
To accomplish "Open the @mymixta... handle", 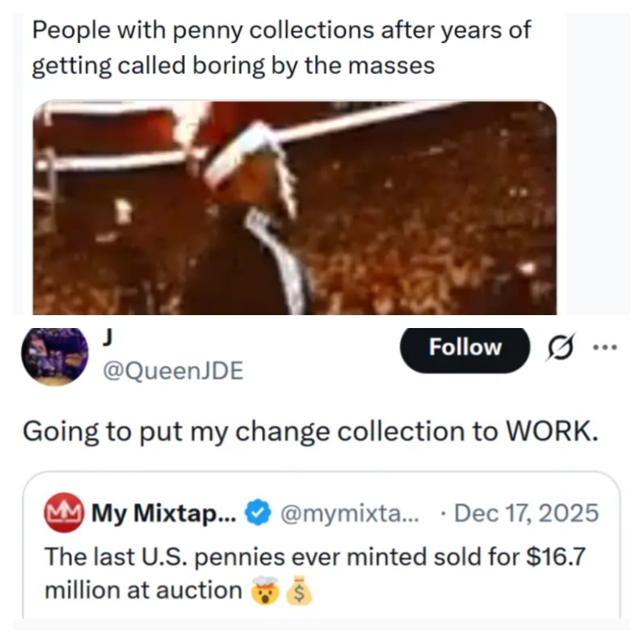I will pos(349,513).
